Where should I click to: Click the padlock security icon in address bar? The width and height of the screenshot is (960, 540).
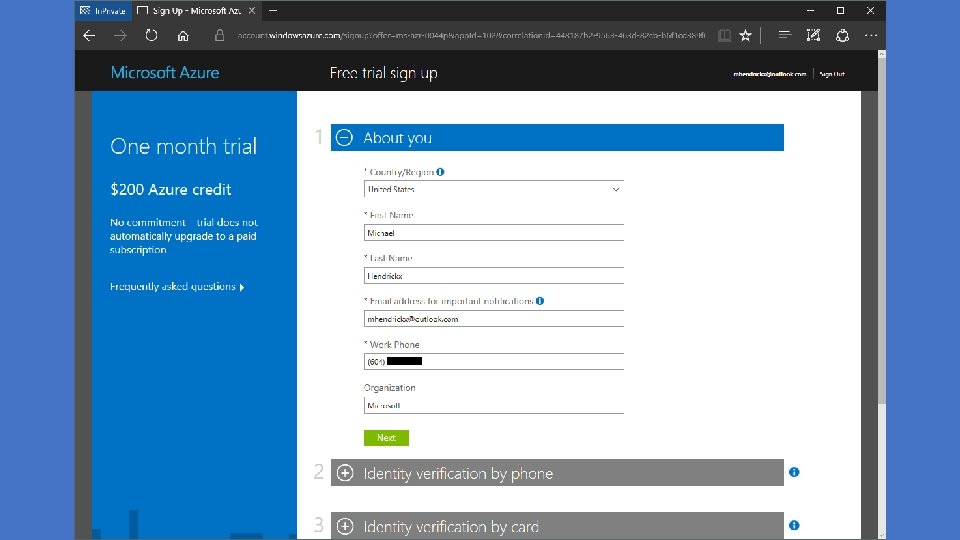[219, 36]
